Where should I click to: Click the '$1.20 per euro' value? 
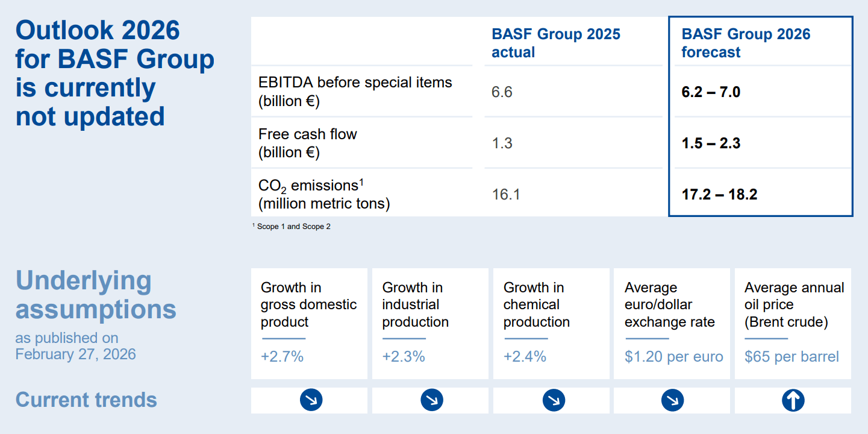coord(673,357)
